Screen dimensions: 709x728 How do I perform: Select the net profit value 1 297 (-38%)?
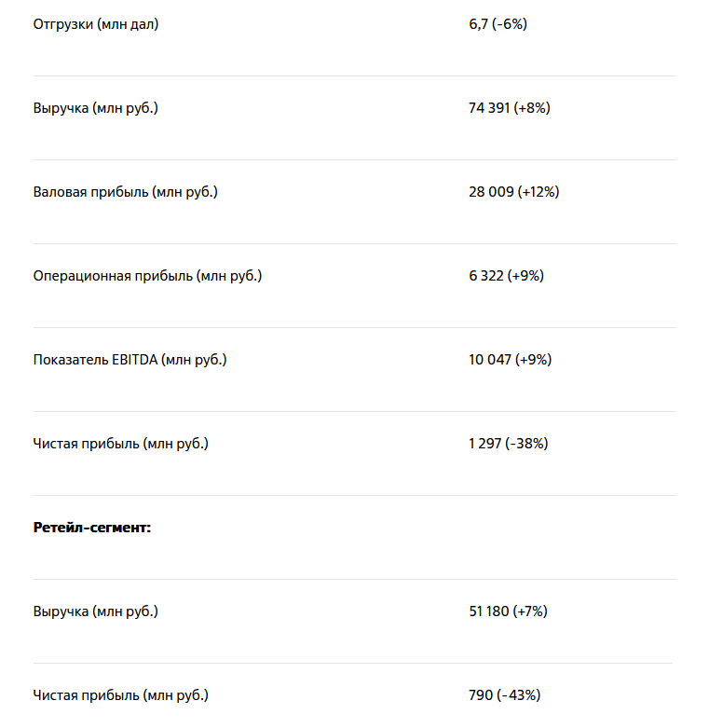pos(509,444)
